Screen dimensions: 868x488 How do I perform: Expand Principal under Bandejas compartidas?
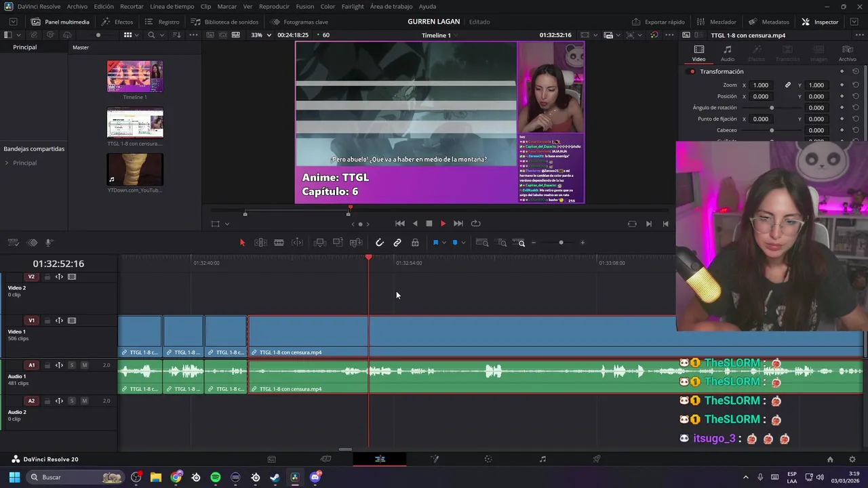tap(7, 163)
